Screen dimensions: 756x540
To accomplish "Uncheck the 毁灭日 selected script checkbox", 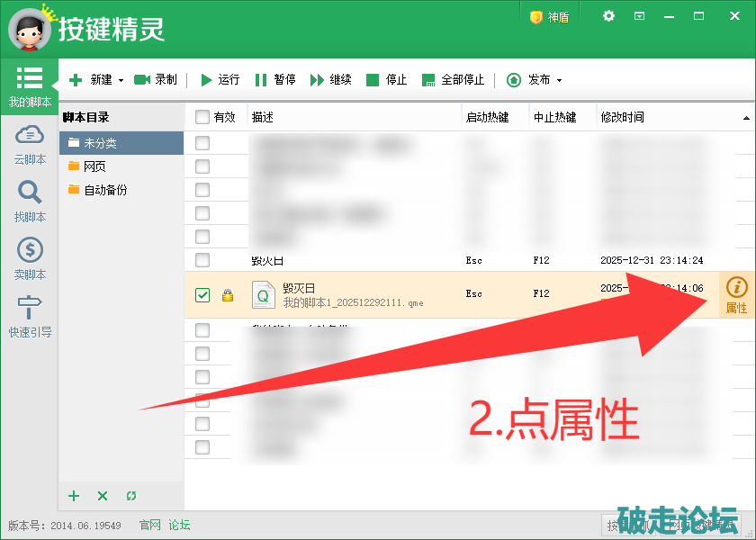I will click(202, 295).
